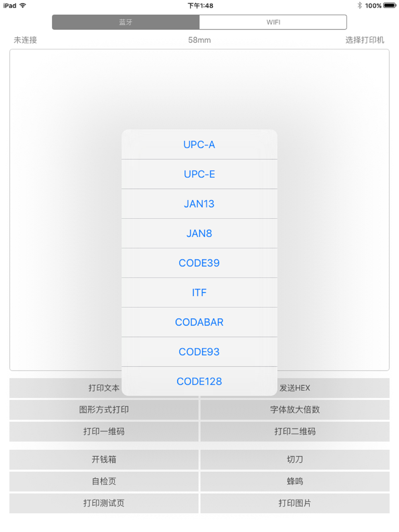Open 选择打印机 printer selection
The width and height of the screenshot is (399, 532).
(365, 40)
